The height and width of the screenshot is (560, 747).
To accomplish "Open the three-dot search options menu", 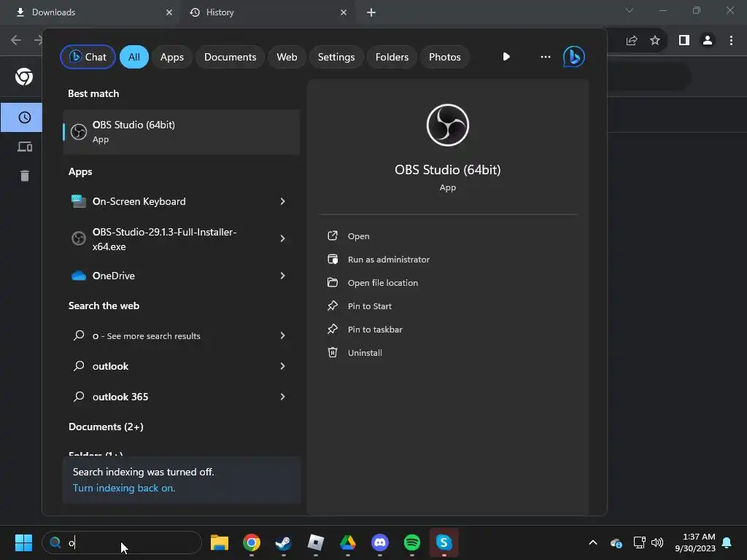I will (x=546, y=57).
